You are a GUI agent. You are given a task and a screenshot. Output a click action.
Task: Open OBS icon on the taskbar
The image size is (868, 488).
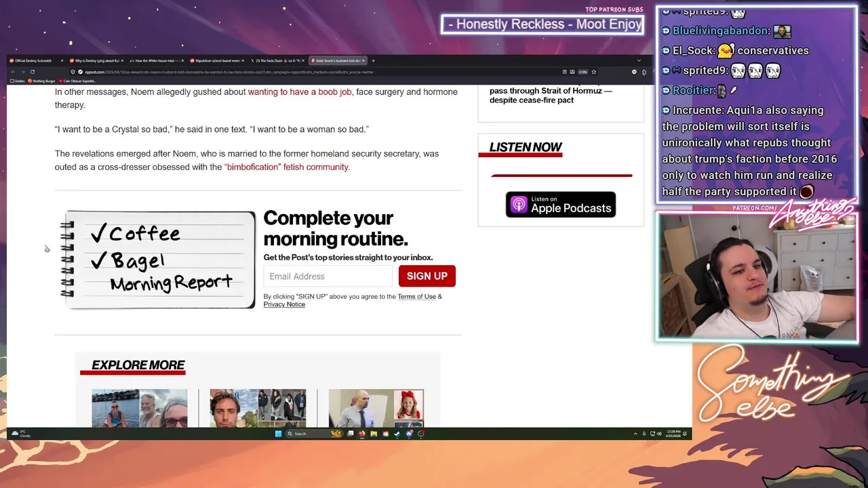pos(421,434)
